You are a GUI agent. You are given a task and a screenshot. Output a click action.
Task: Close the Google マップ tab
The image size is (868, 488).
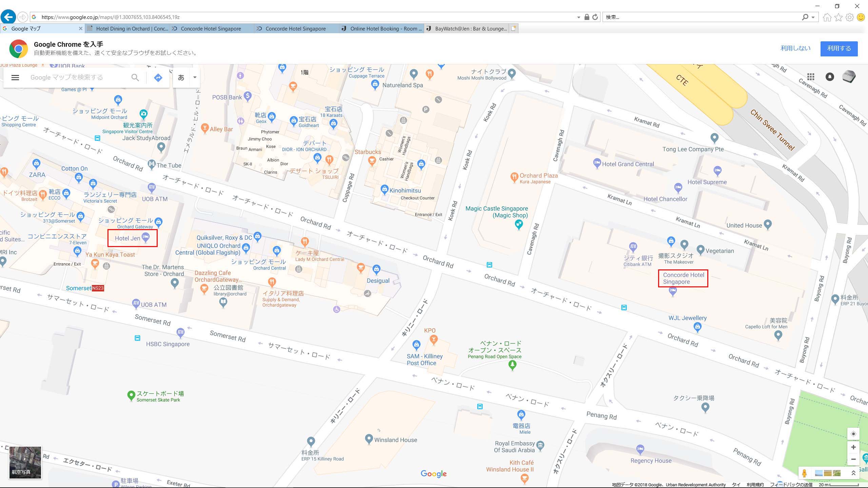pos(80,28)
